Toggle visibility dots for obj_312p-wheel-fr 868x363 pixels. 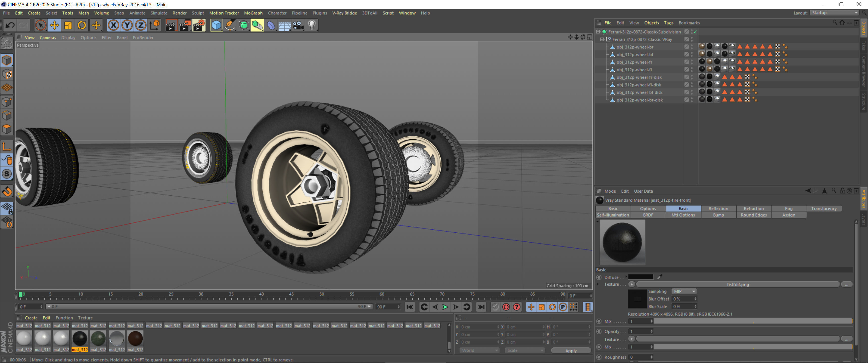[692, 62]
